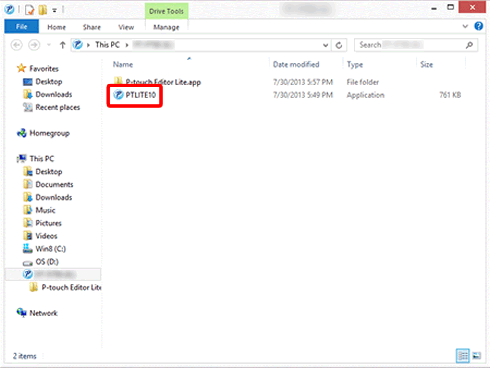Screen dimensions: 490x368
Task: Switch to details view layout
Action: coord(463,356)
